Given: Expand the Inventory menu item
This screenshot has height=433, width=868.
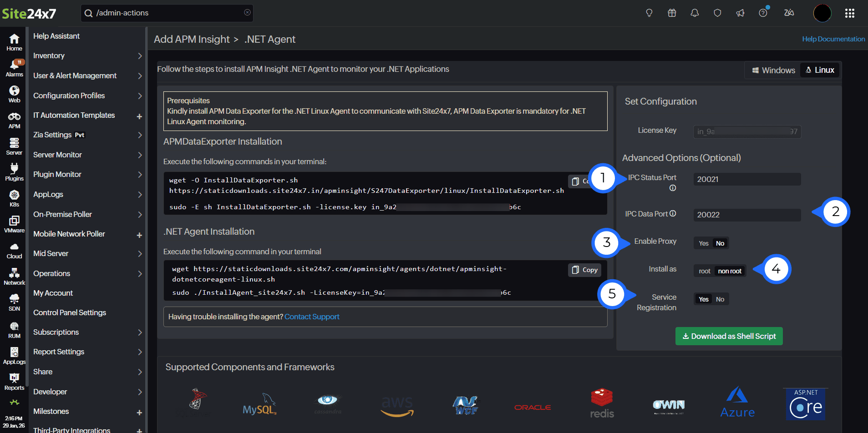Looking at the screenshot, I should [86, 55].
